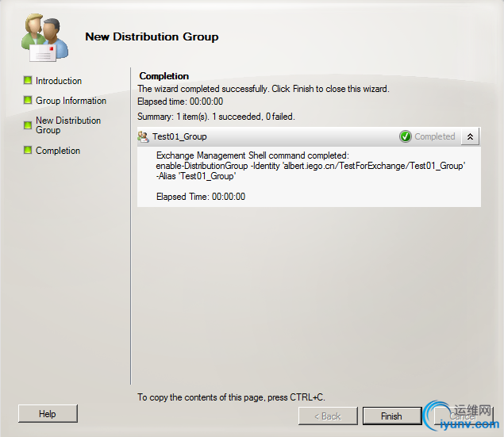Click the Completion heading

click(x=164, y=76)
